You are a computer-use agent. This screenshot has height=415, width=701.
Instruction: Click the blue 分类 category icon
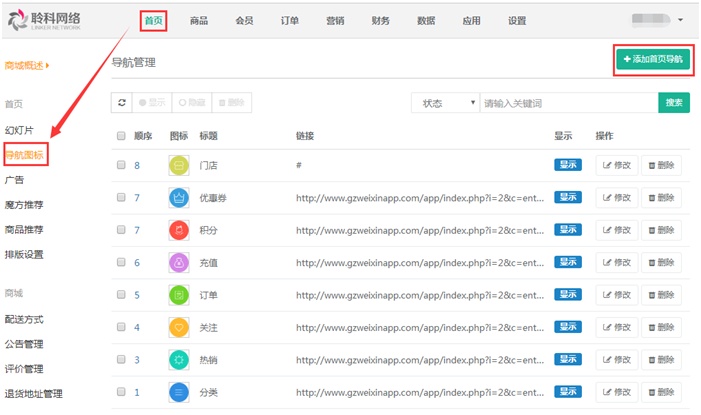pos(179,392)
